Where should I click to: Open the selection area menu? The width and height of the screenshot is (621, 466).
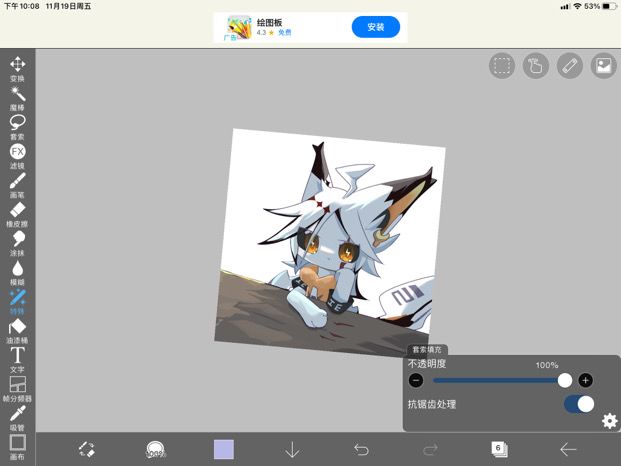[x=502, y=65]
